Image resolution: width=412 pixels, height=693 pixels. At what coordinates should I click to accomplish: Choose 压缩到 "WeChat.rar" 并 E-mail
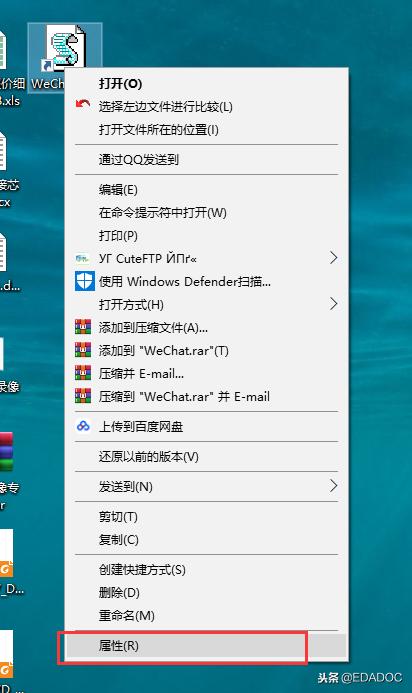click(x=206, y=396)
